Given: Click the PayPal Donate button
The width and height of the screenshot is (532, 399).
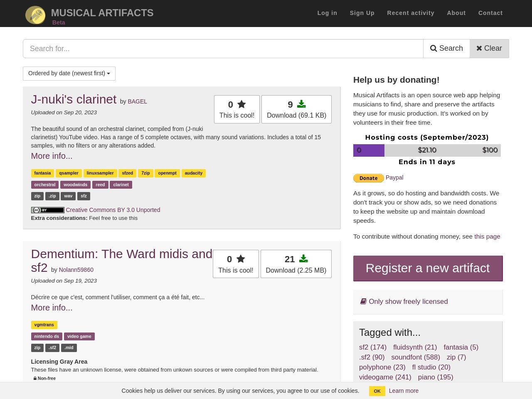Looking at the screenshot, I should pos(368,178).
